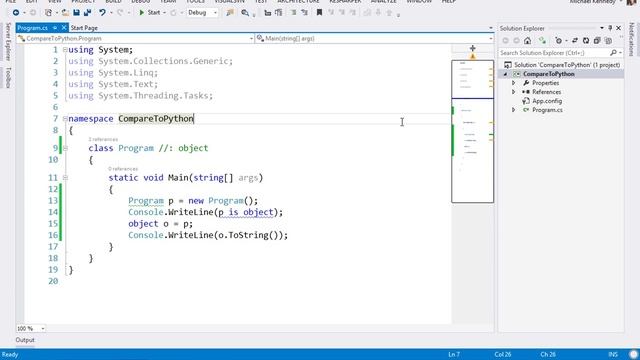Click the code map minimap scrollbar

pyautogui.click(x=473, y=131)
